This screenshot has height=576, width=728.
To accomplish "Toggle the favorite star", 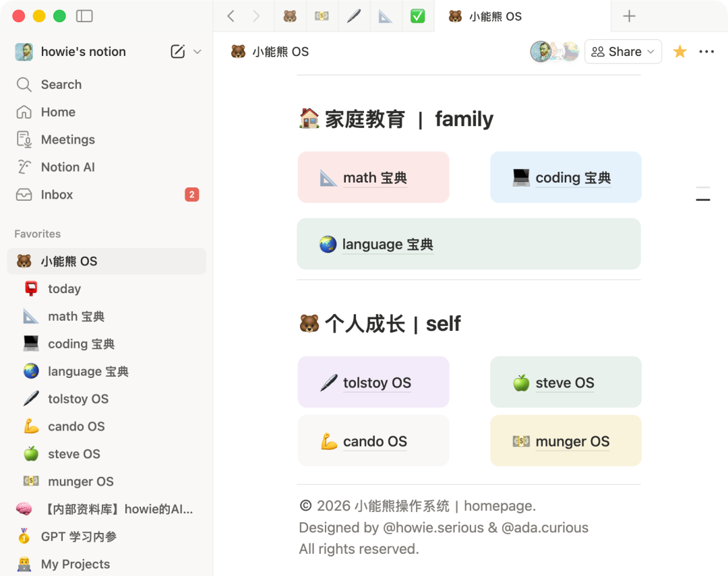I will click(x=679, y=51).
